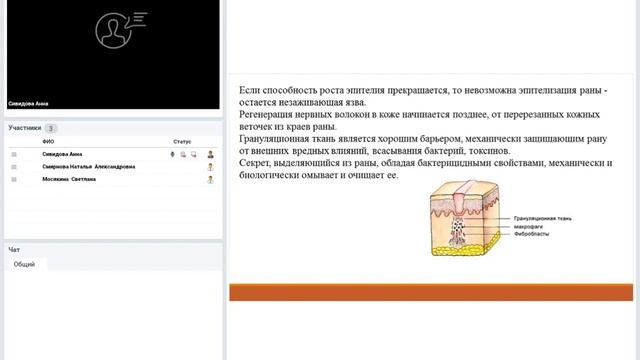
Task: Click the orange footer bar of slide
Action: click(431, 293)
